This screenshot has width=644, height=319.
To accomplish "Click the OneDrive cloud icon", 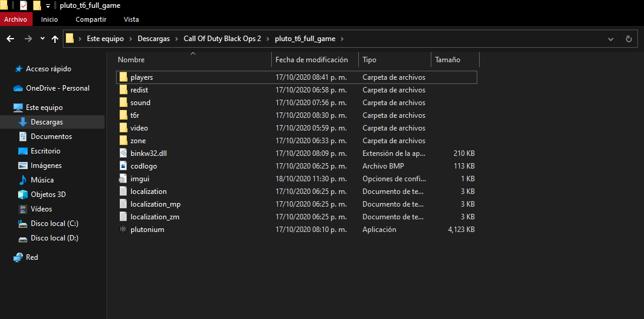I will click(18, 88).
